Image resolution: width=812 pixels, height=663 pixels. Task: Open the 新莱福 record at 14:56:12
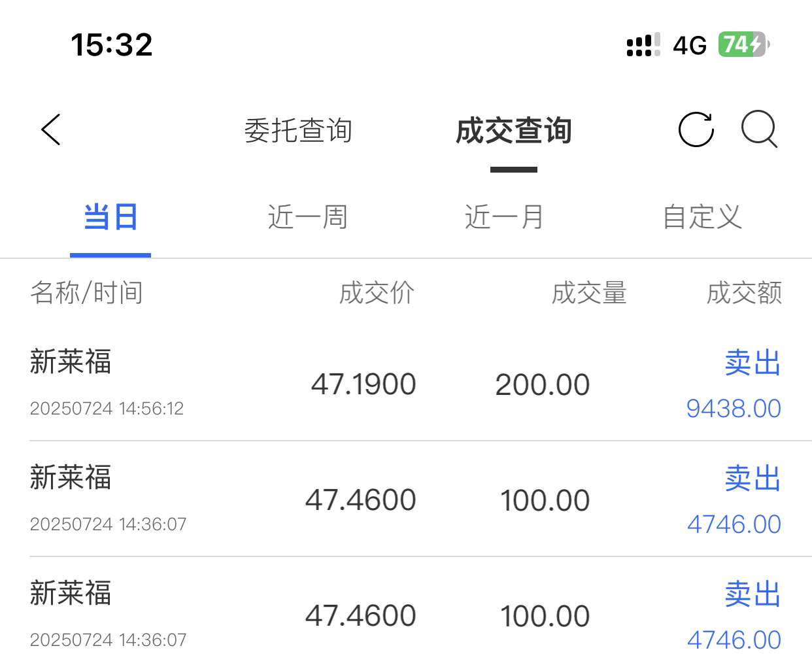[406, 383]
